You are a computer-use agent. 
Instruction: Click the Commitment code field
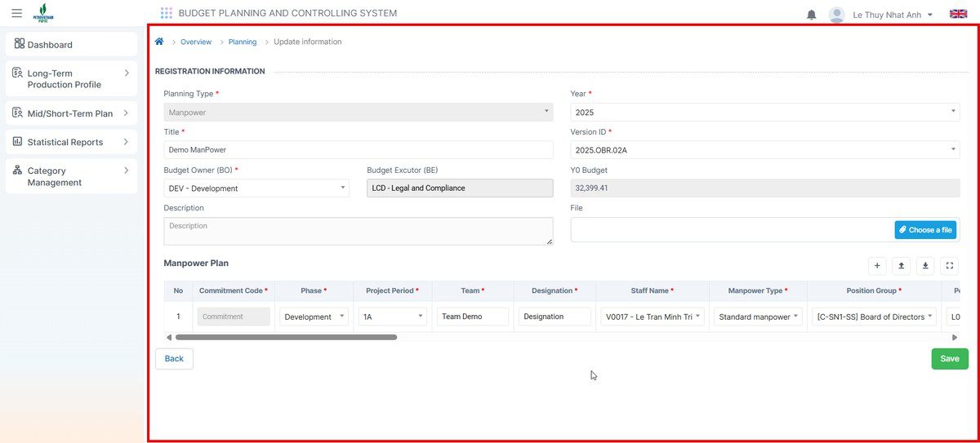[x=234, y=317]
